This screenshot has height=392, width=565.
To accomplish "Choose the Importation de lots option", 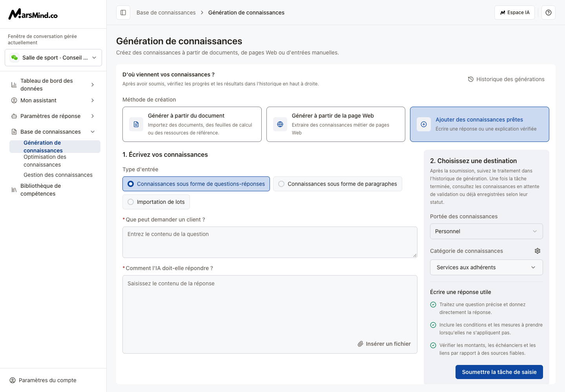I will (x=156, y=202).
